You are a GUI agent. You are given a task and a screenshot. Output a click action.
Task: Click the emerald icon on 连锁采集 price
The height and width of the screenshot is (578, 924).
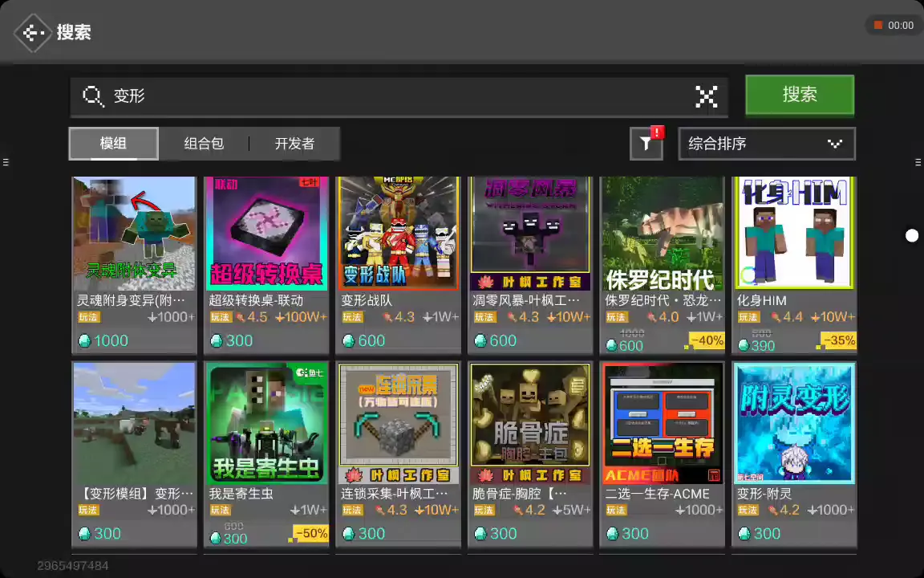click(x=349, y=534)
